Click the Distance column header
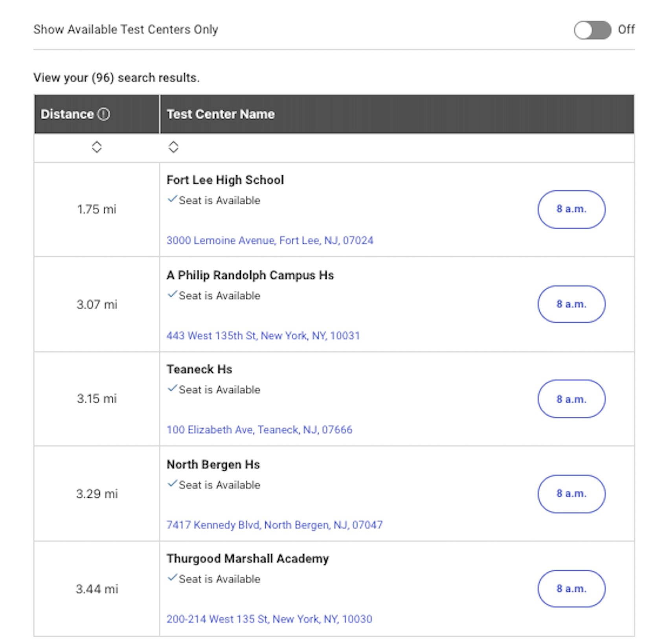The width and height of the screenshot is (654, 644). tap(67, 114)
